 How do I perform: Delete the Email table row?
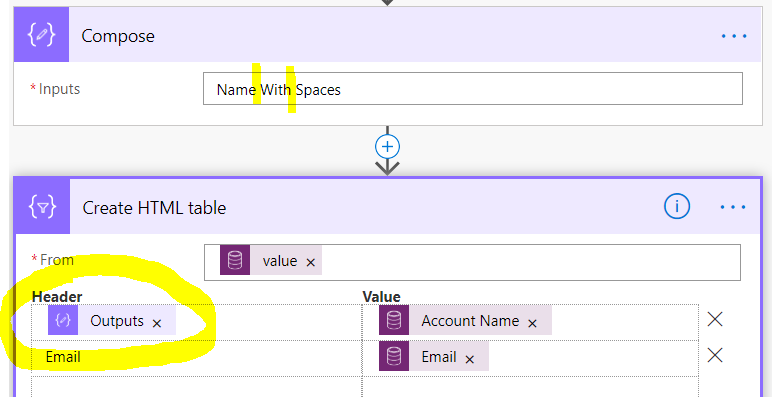tap(715, 355)
